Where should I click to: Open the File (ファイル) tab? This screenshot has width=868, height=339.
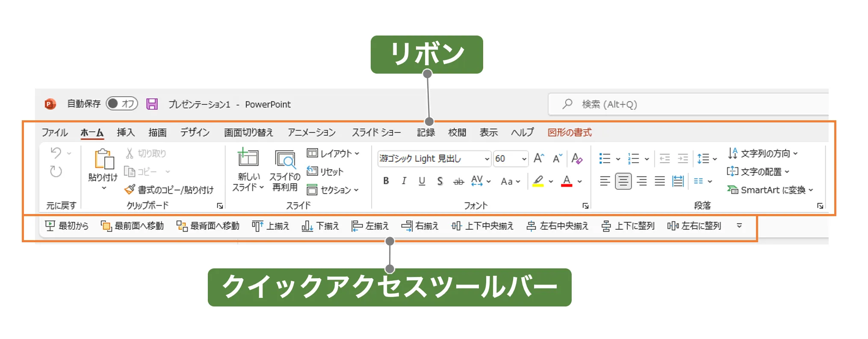click(x=55, y=132)
